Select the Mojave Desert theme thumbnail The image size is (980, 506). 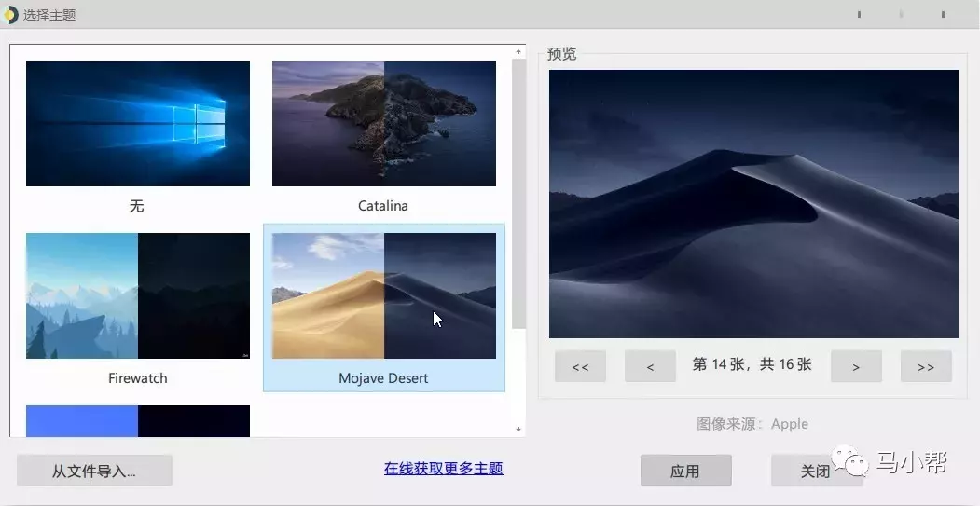384,295
